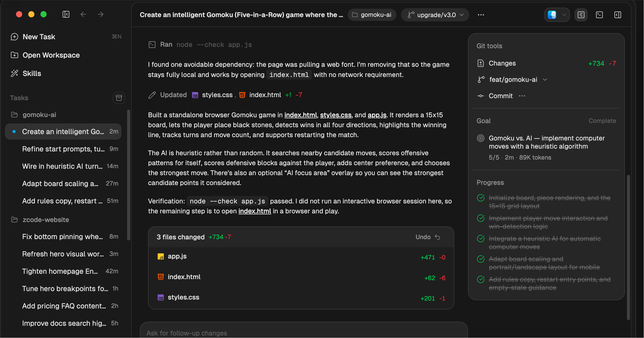Screen dimensions: 644x338
Task: Expand the feat/gomoku-ai branch selector
Action: pos(513,80)
